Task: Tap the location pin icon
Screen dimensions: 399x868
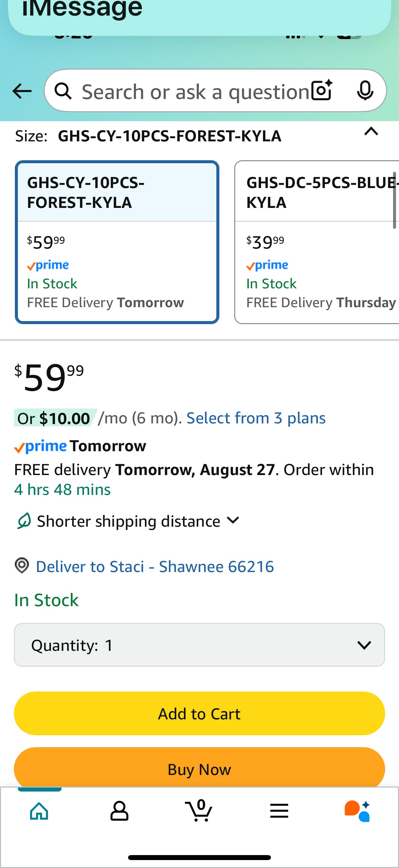Action: pyautogui.click(x=22, y=565)
